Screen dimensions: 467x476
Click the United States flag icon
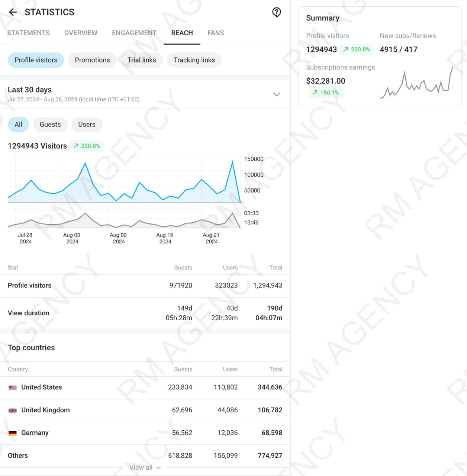13,387
